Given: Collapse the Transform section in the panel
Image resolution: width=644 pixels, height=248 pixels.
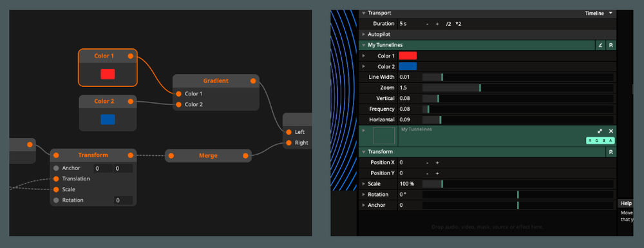Looking at the screenshot, I should [363, 152].
